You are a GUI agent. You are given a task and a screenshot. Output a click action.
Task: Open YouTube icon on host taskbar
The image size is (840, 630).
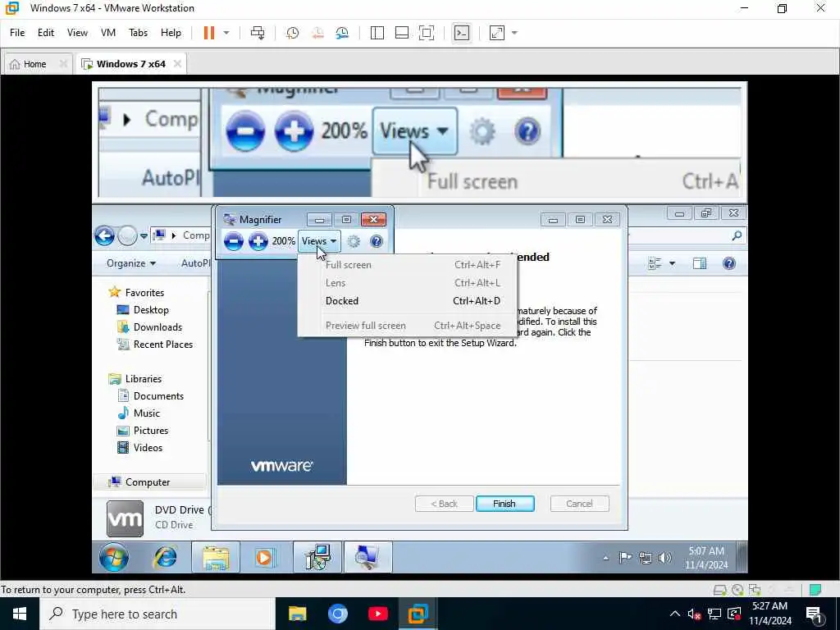(x=377, y=614)
